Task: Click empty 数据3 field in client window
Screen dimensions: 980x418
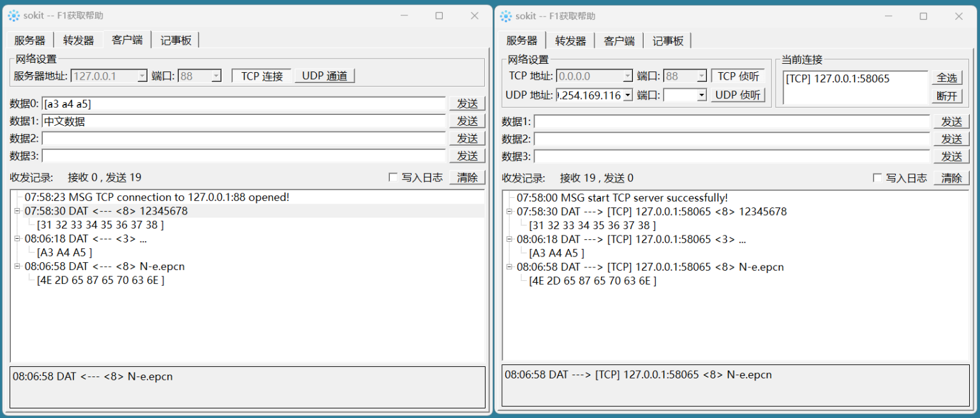Action: (244, 156)
